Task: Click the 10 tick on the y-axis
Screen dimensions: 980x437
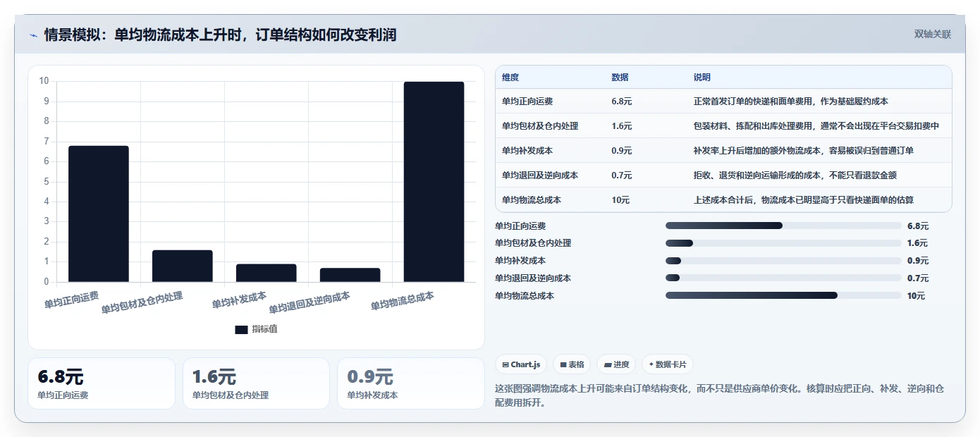Action: tap(44, 81)
